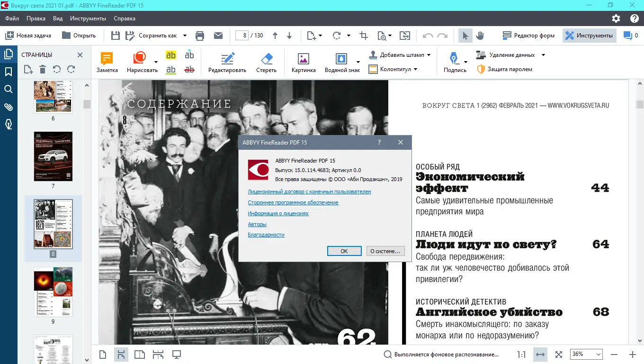Open the settings gear icon

pyautogui.click(x=616, y=18)
